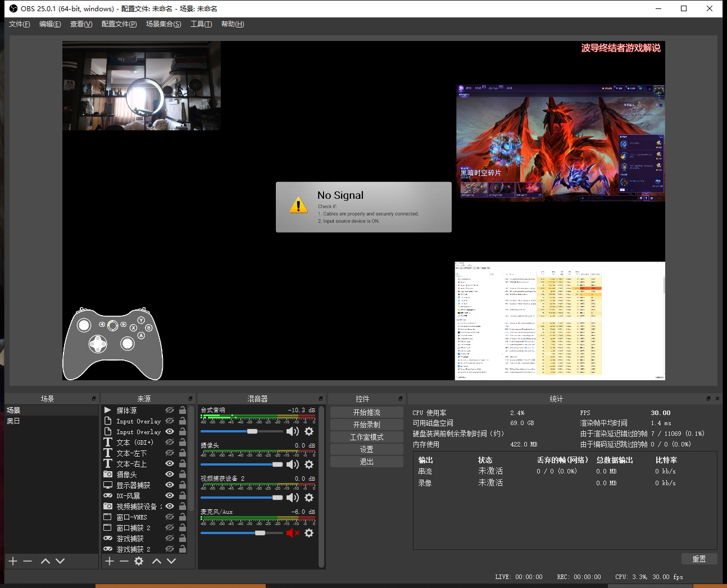
Task: Open 视频捕获设备 2 mixer gear menu
Action: tap(309, 498)
